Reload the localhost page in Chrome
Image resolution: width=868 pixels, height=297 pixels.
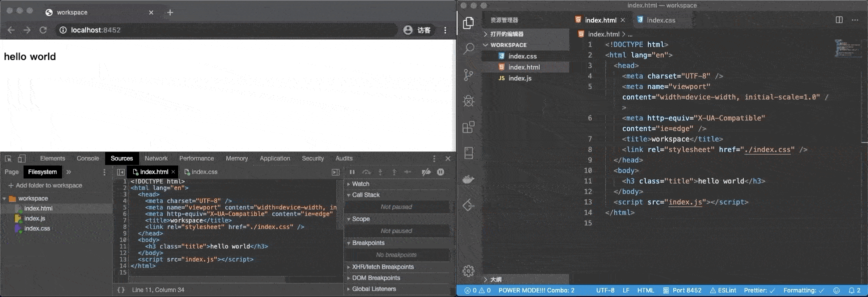pyautogui.click(x=43, y=30)
